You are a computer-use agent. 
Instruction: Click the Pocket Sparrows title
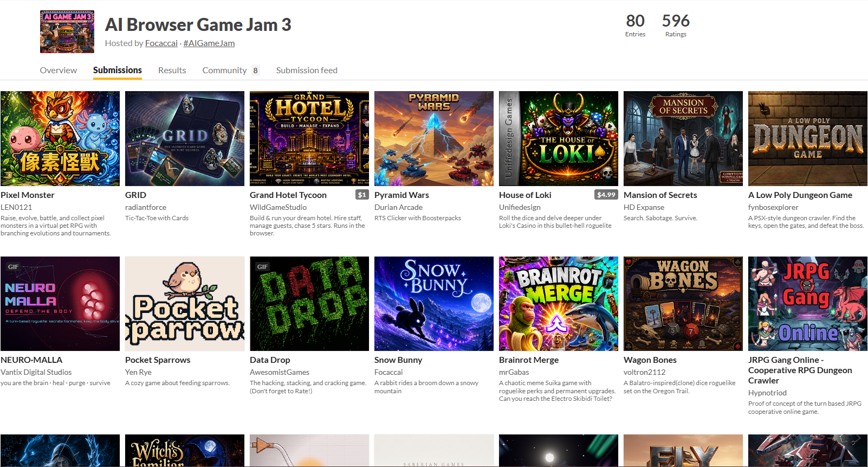pos(158,360)
